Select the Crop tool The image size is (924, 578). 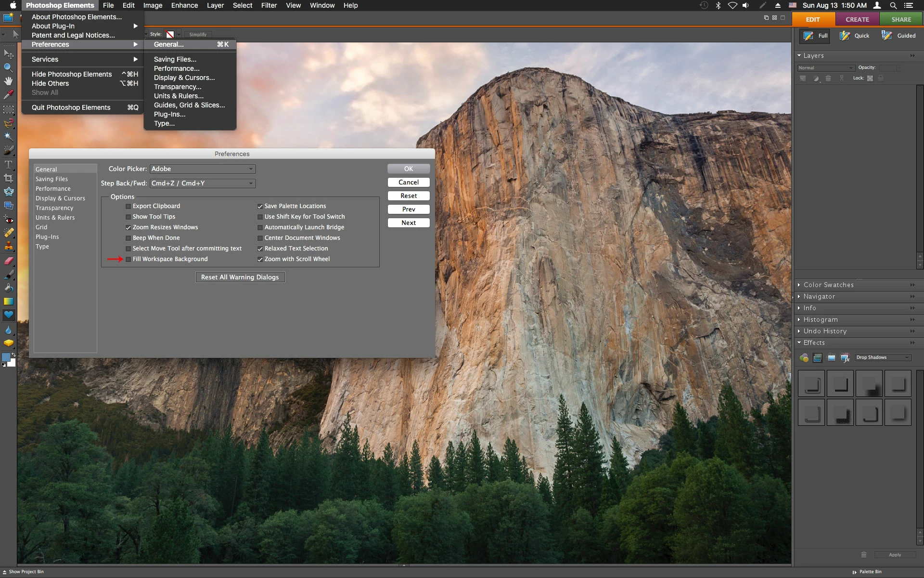point(8,178)
